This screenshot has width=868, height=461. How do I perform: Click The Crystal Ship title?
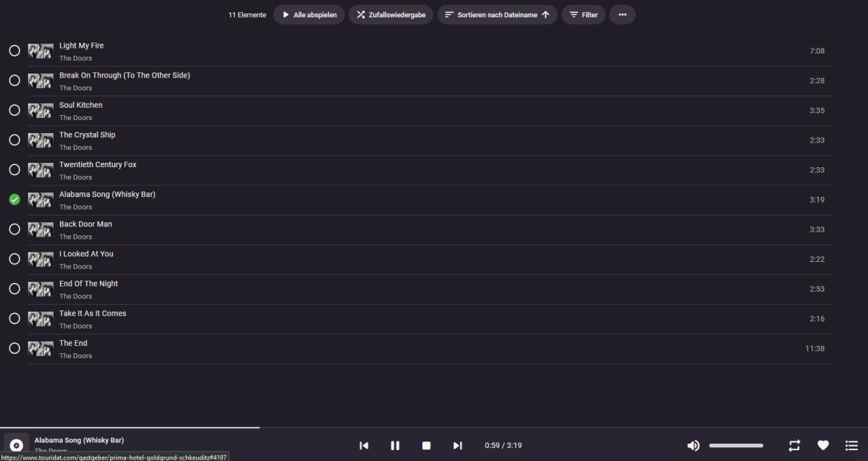[88, 135]
